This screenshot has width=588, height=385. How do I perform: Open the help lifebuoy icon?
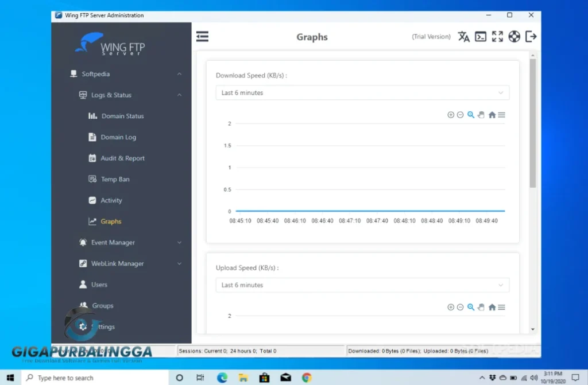[514, 37]
